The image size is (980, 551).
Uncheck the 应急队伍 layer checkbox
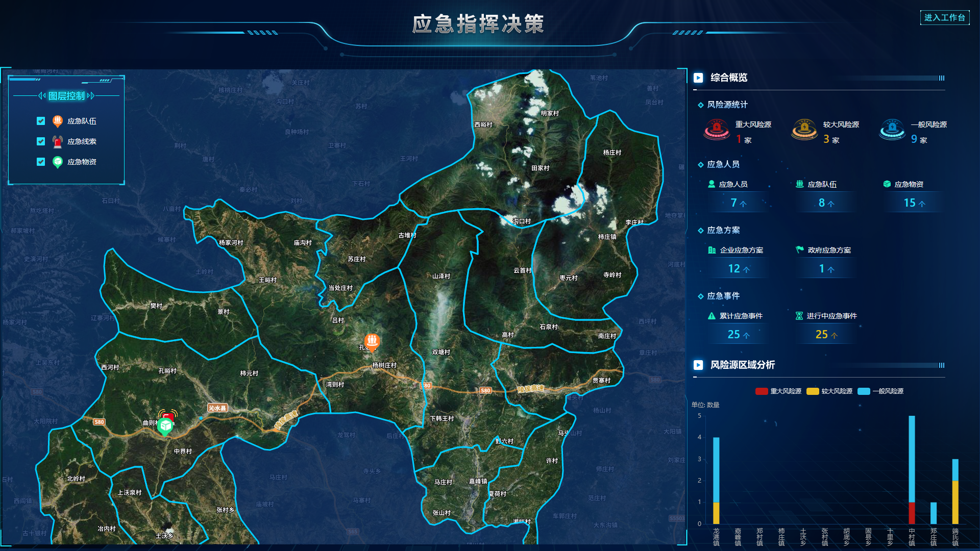pyautogui.click(x=41, y=121)
